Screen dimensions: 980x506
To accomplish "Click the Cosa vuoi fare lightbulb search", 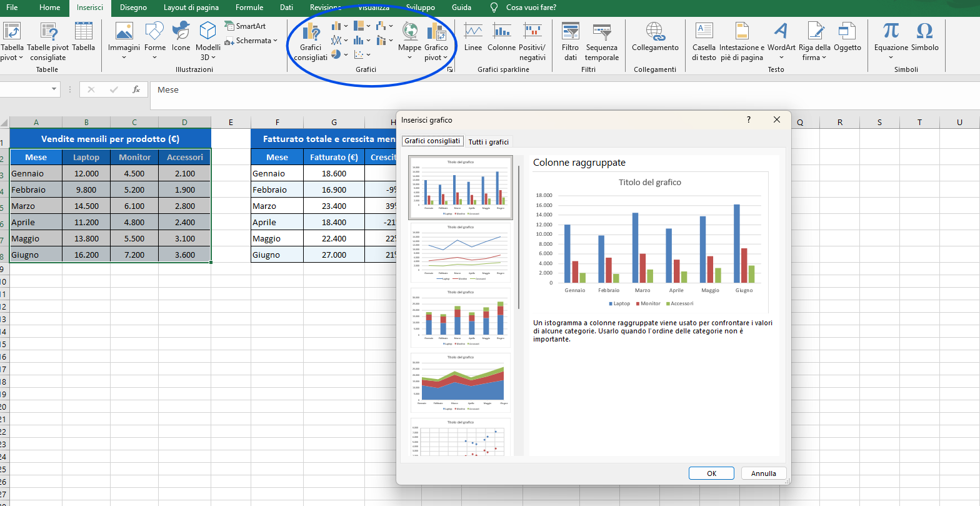I will pyautogui.click(x=494, y=8).
